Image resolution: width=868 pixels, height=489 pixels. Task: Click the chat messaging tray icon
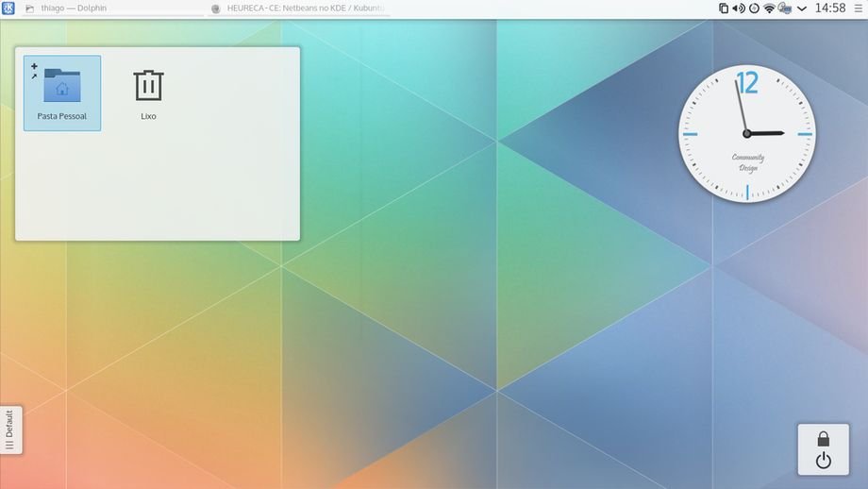click(784, 8)
